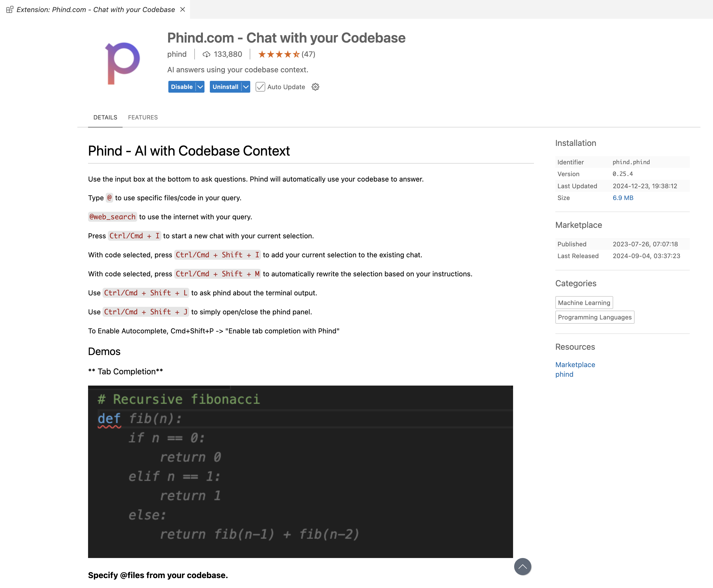Expand the Disable dropdown arrow
The width and height of the screenshot is (713, 588).
pyautogui.click(x=200, y=87)
